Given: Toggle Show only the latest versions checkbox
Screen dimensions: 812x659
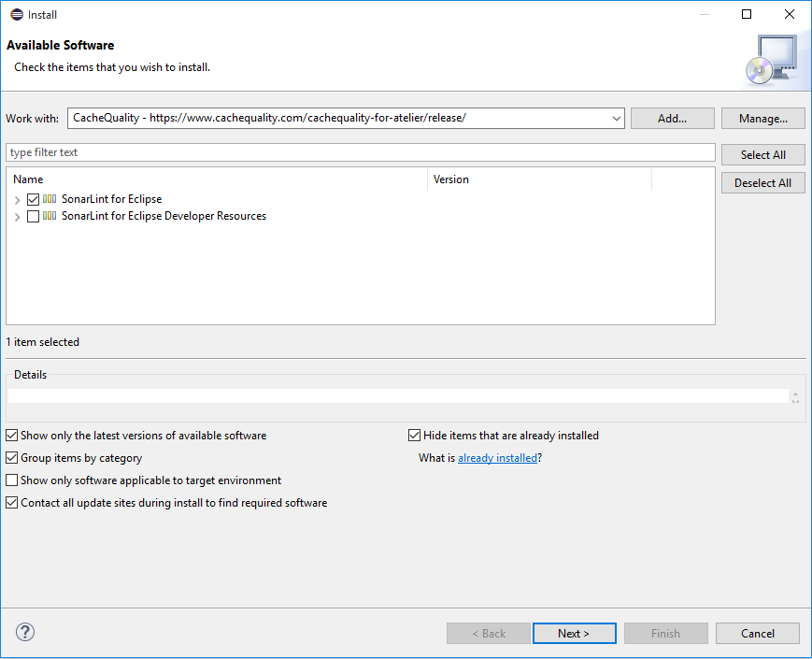Looking at the screenshot, I should [12, 436].
